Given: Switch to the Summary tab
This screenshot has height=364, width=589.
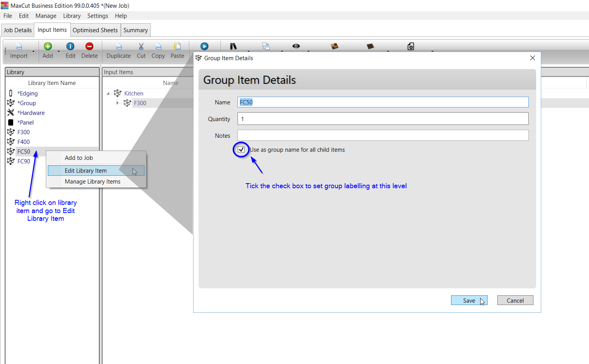Looking at the screenshot, I should click(136, 30).
